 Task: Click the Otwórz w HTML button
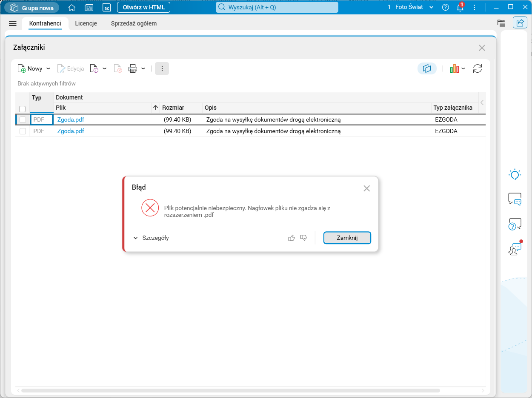[x=143, y=7]
